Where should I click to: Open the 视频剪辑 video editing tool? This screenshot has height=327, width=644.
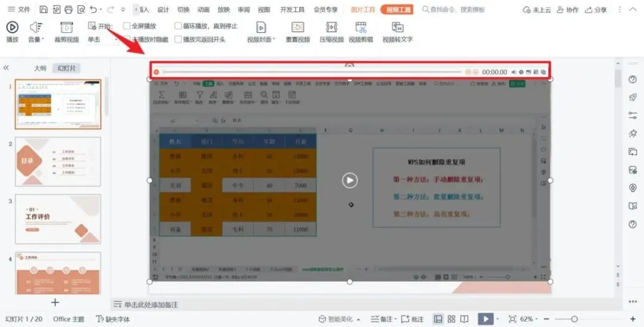pos(361,32)
